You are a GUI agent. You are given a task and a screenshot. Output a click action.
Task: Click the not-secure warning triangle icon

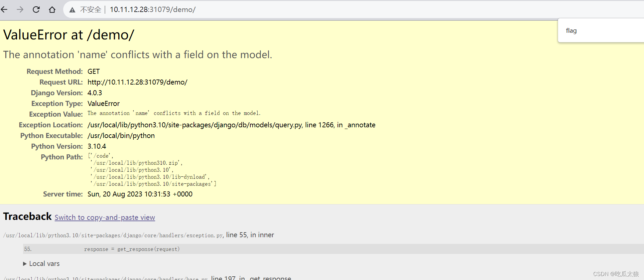72,10
